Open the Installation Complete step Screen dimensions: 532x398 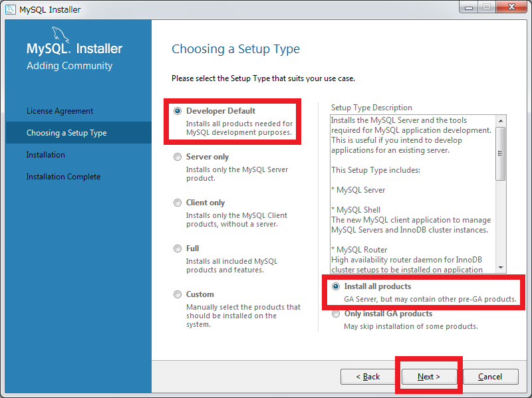(63, 177)
